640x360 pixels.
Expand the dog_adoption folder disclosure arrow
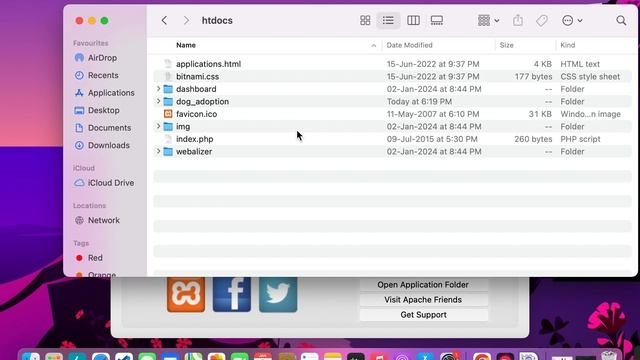tap(158, 101)
